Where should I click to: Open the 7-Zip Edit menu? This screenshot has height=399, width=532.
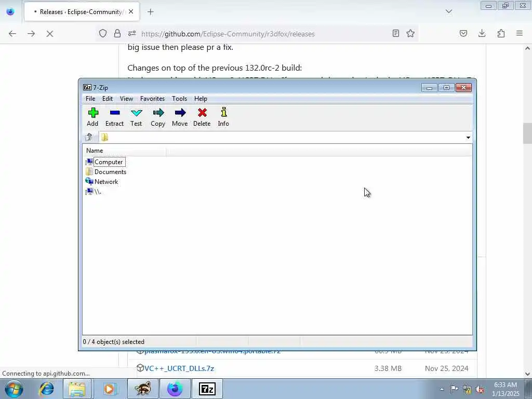pos(107,98)
